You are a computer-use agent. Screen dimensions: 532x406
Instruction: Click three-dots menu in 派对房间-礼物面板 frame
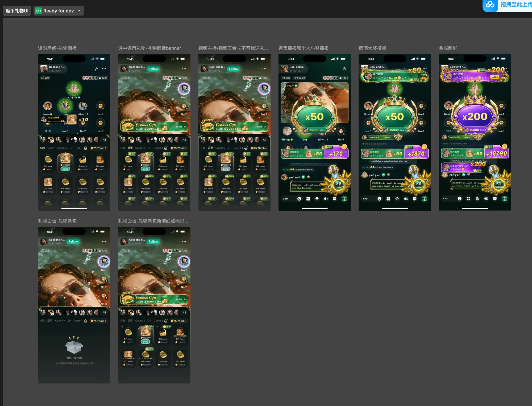104,69
